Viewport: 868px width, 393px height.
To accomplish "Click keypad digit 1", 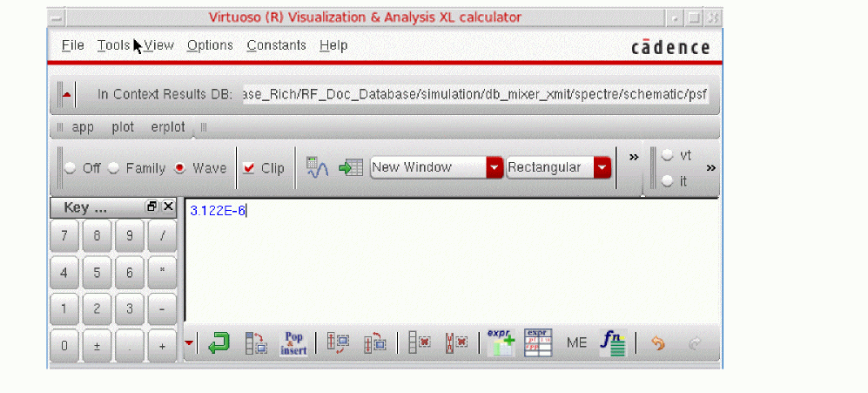I will (64, 309).
